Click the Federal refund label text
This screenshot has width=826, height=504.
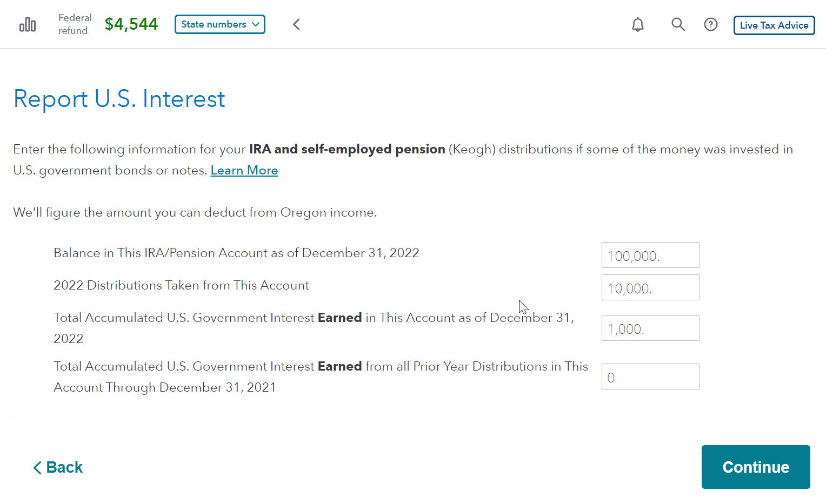click(75, 24)
